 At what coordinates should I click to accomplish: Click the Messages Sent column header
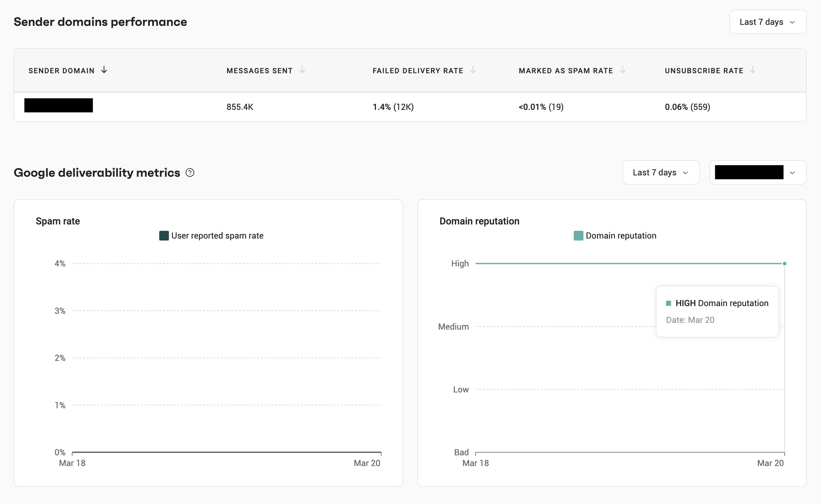[259, 71]
